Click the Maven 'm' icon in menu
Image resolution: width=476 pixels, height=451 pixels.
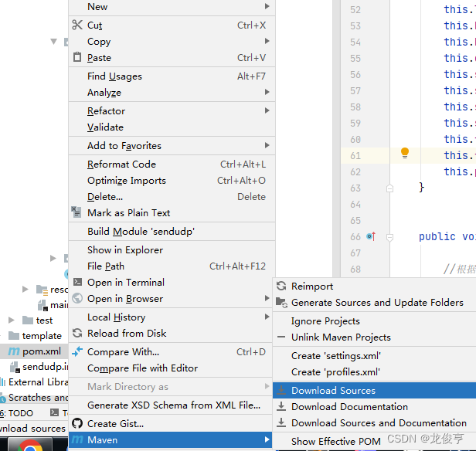pyautogui.click(x=77, y=439)
